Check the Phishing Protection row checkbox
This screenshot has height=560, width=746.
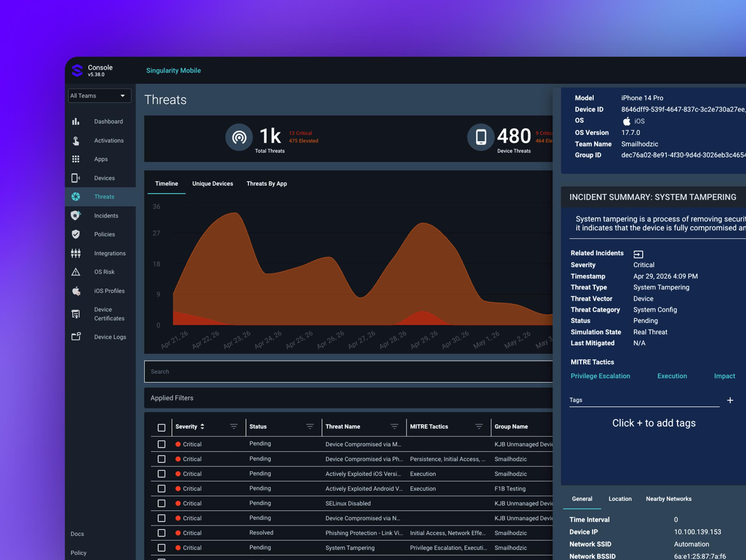coord(161,533)
